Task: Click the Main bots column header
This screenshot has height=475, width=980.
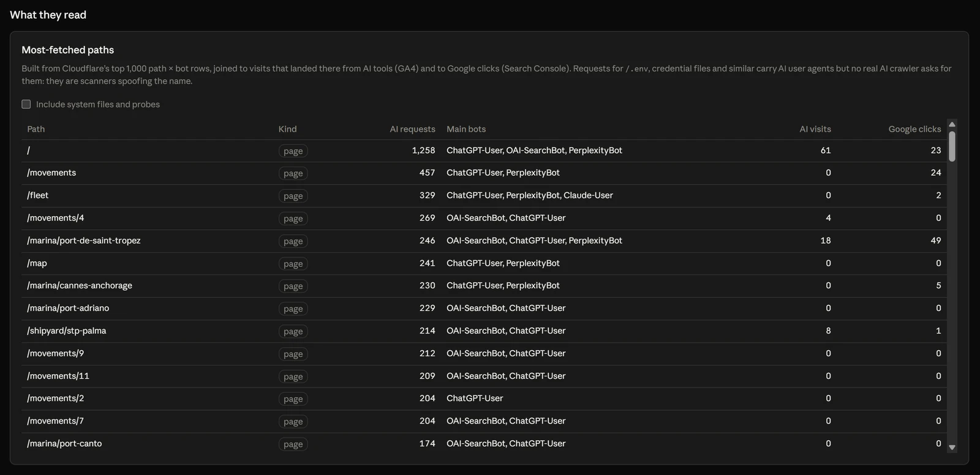Action: [x=466, y=129]
